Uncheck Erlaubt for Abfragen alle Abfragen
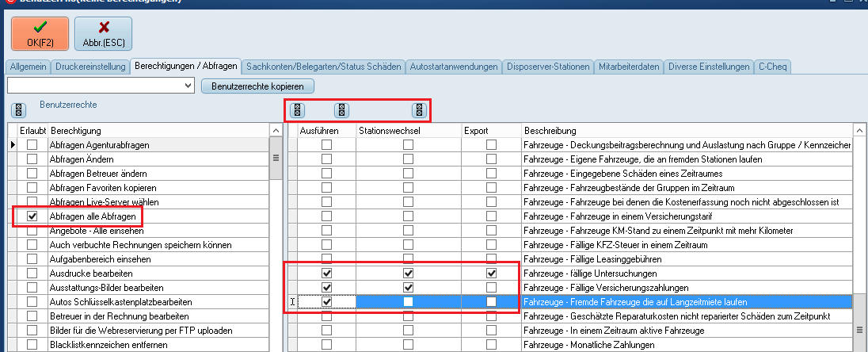The width and height of the screenshot is (868, 352). pyautogui.click(x=32, y=216)
